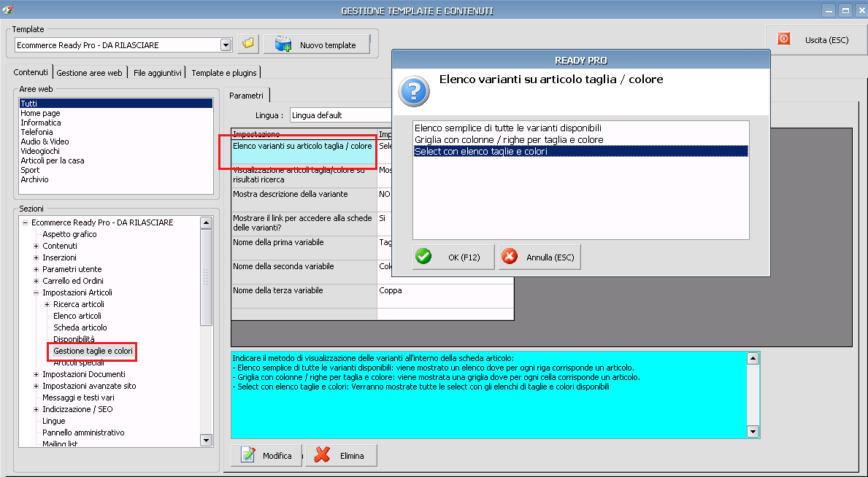The image size is (868, 477).
Task: Select Scheda articolo tree item
Action: tap(80, 327)
